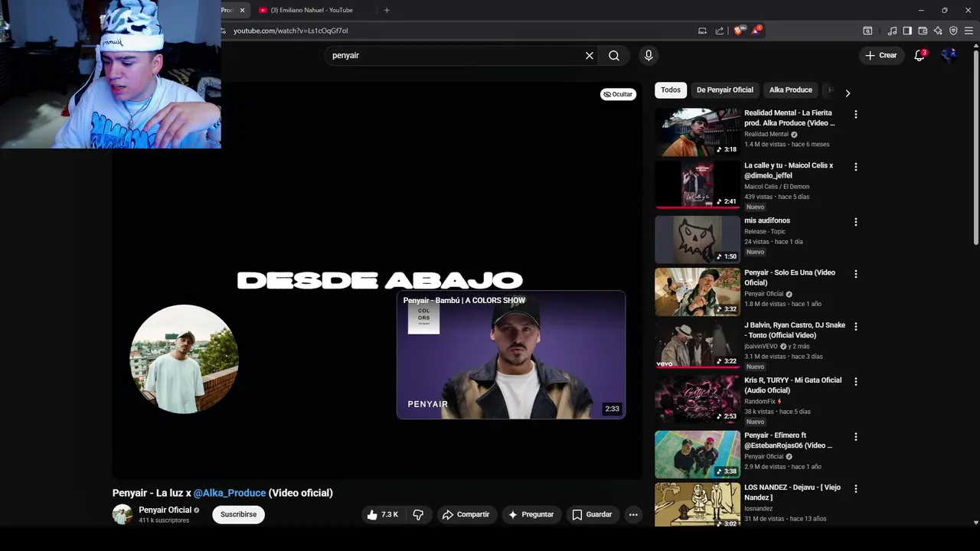Select the De Penyair Oficial chip
This screenshot has width=980, height=551.
click(725, 90)
